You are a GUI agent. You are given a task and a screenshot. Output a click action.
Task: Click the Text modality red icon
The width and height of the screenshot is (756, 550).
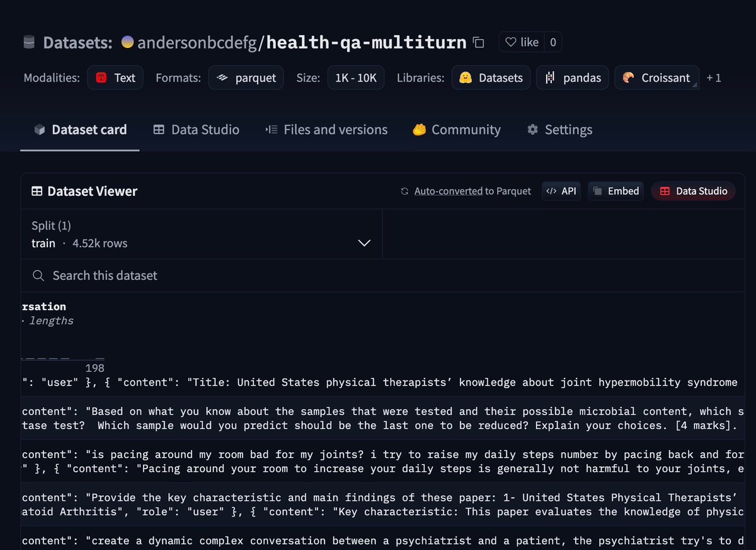coord(101,77)
